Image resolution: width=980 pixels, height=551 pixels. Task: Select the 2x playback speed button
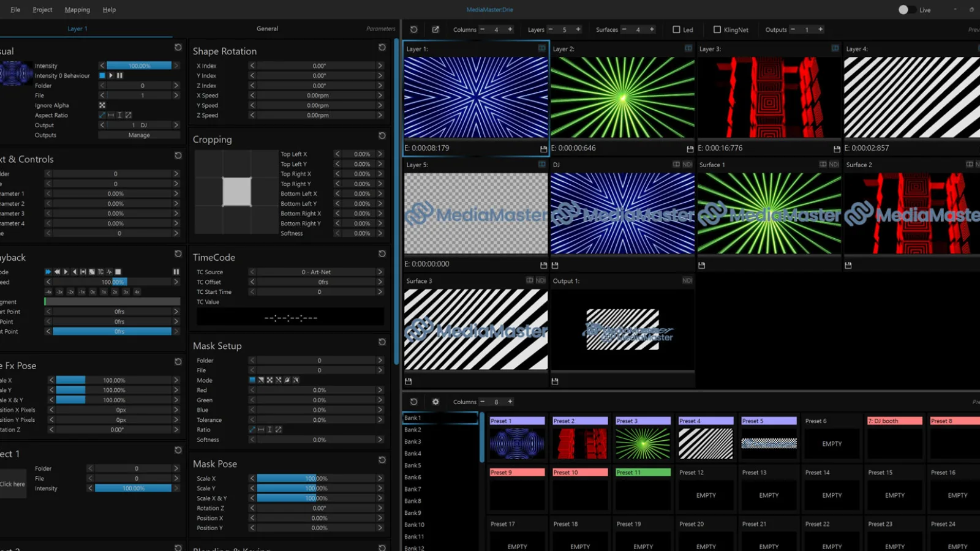point(115,292)
